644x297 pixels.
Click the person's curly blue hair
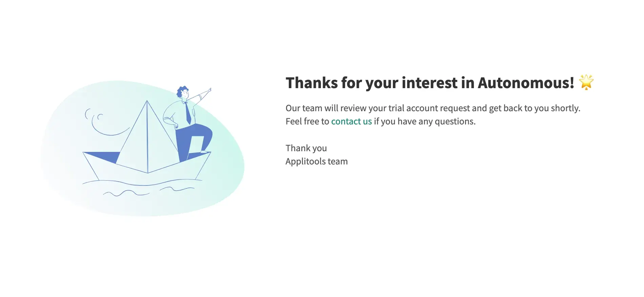[182, 91]
